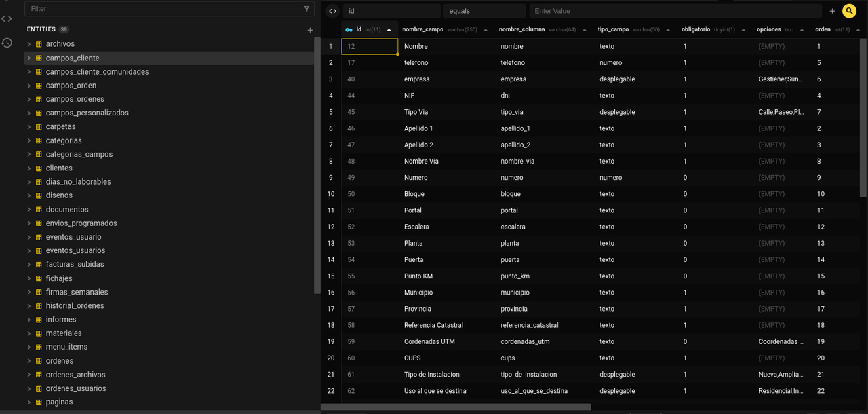Screen dimensions: 868x414
Task: Click the yellow search filter button
Action: coord(849,11)
